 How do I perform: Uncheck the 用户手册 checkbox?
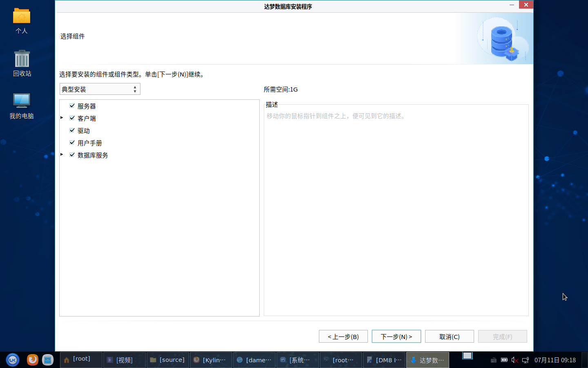point(72,143)
